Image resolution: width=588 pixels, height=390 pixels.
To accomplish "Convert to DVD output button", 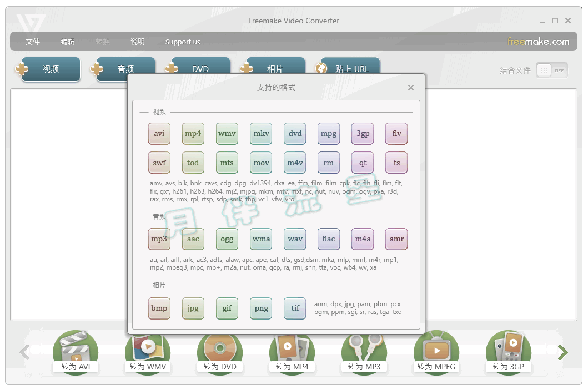I will click(x=220, y=354).
